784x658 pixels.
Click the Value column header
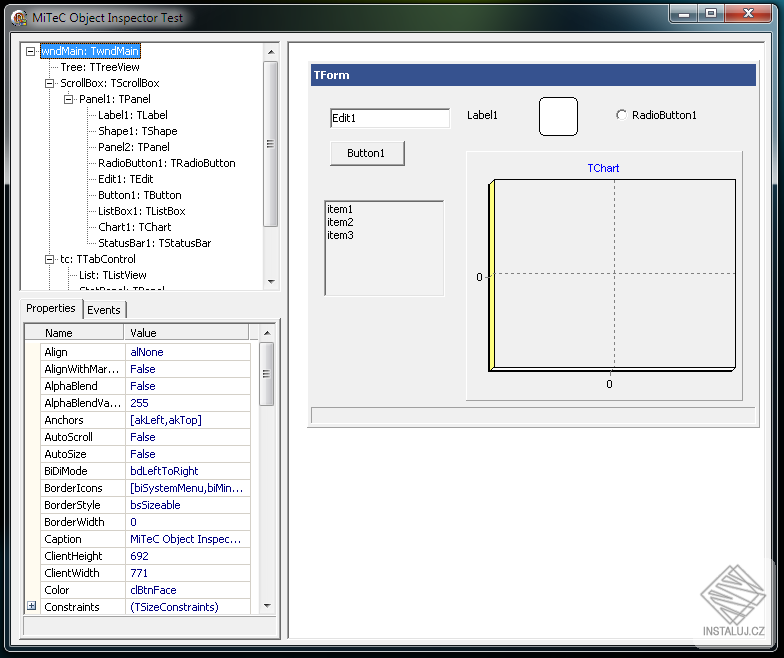(x=186, y=333)
